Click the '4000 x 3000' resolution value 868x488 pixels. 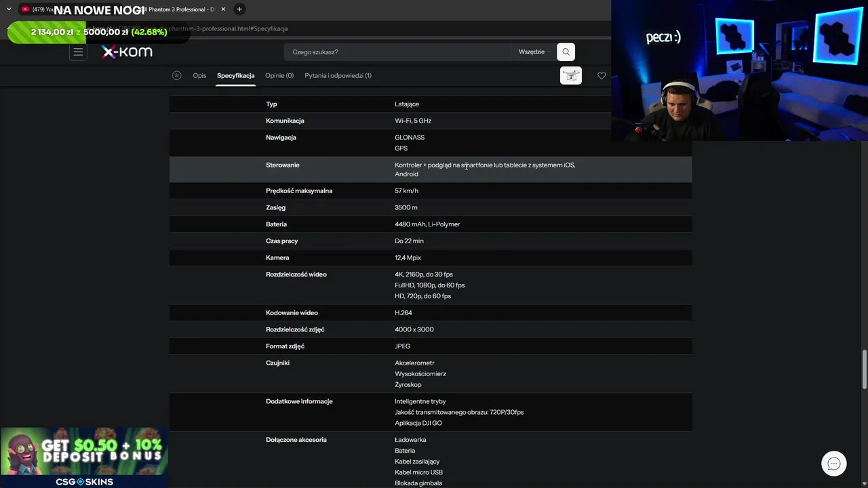[414, 329]
